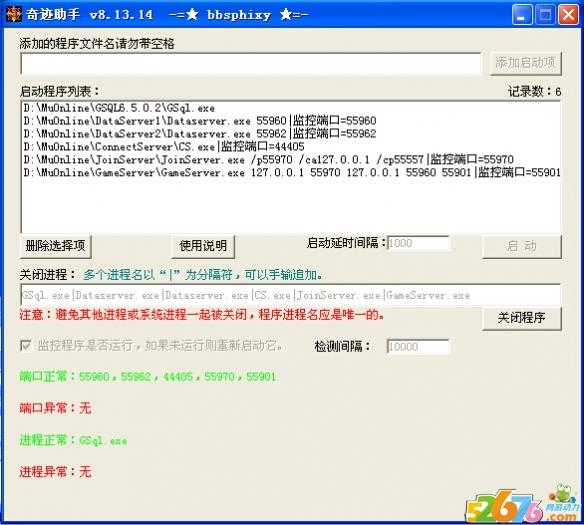Toggle the 监控程序是否运行 checkbox
Image resolution: width=584 pixels, height=525 pixels.
tap(26, 346)
